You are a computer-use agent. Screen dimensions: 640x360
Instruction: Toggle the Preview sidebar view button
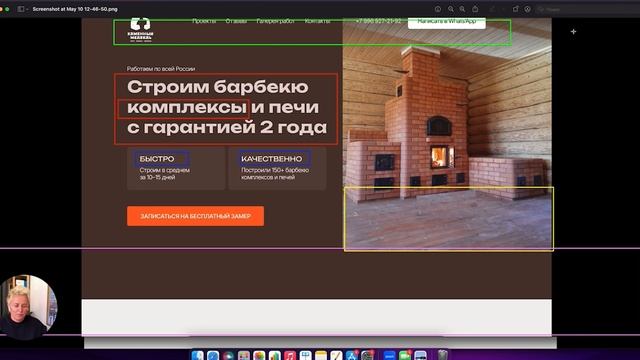click(20, 9)
